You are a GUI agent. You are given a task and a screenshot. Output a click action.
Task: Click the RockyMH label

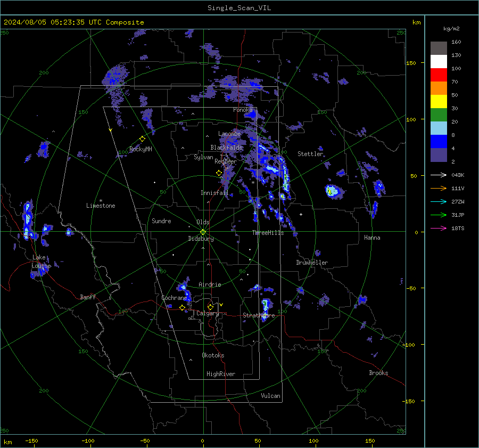click(141, 149)
